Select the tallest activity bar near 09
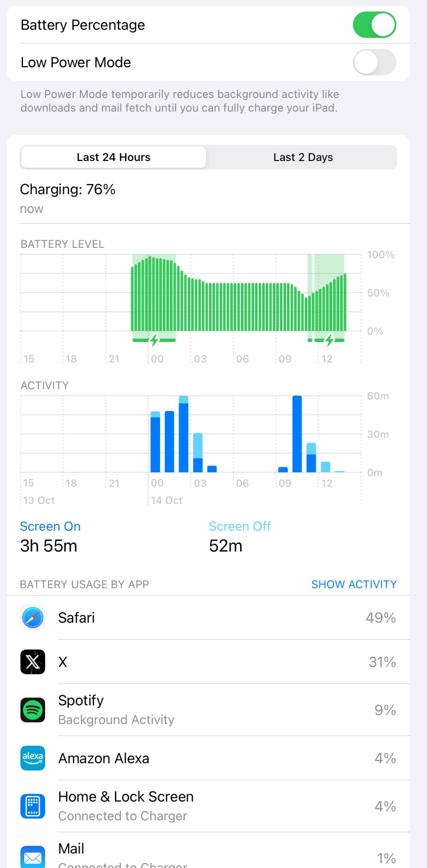This screenshot has height=868, width=427. tap(297, 434)
